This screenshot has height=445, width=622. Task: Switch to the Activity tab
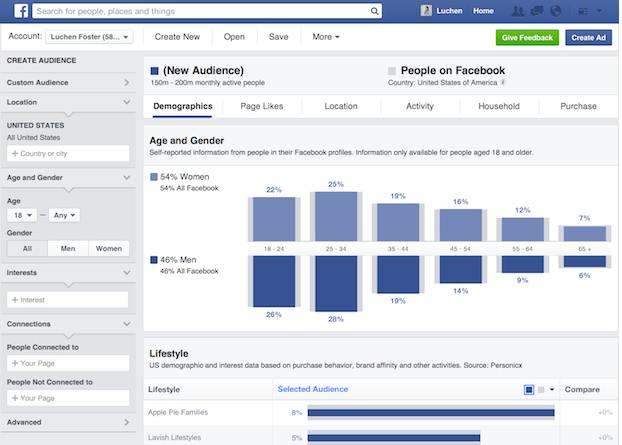click(x=420, y=106)
